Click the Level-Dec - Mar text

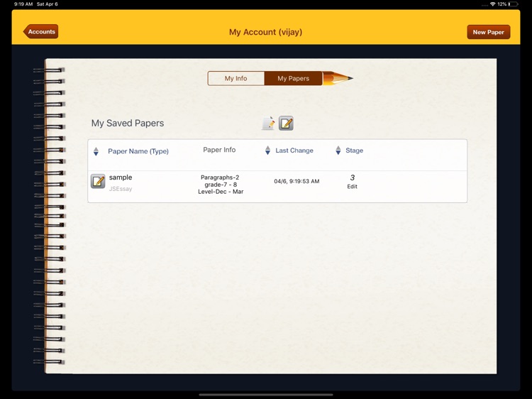click(x=221, y=192)
